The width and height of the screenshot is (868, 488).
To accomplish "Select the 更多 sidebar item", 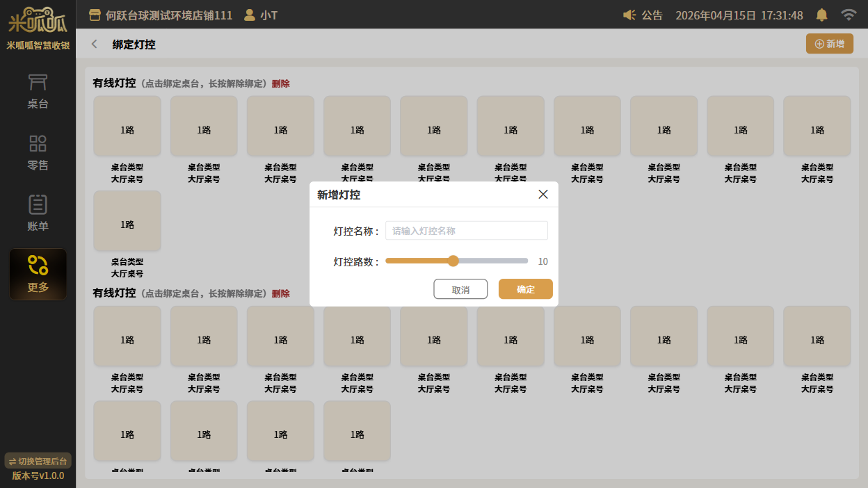I will pyautogui.click(x=38, y=275).
